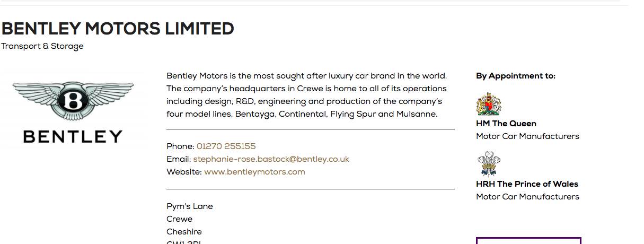This screenshot has width=644, height=244.
Task: Click the Email: field label
Action: click(179, 159)
